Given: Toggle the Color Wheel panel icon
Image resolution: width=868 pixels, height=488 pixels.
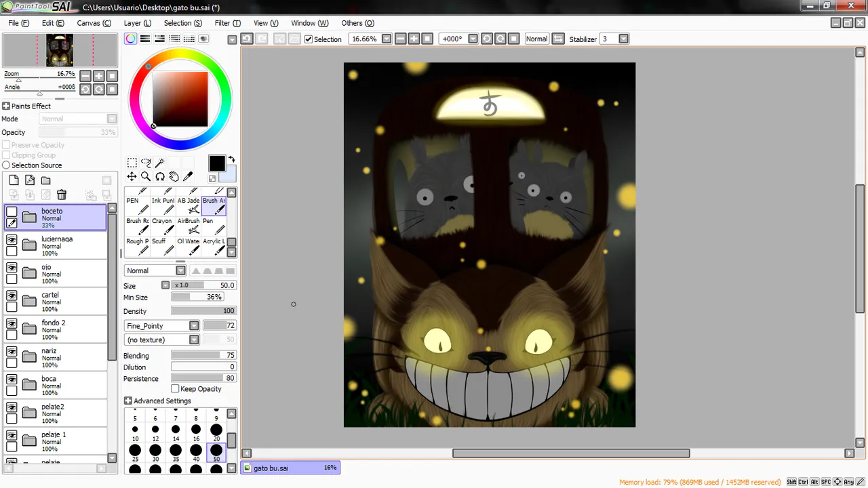Looking at the screenshot, I should pyautogui.click(x=131, y=39).
